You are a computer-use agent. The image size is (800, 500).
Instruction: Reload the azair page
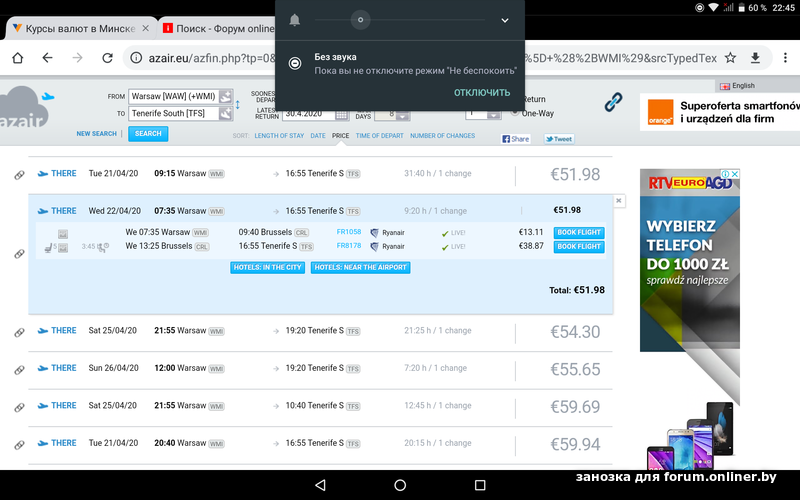(107, 58)
